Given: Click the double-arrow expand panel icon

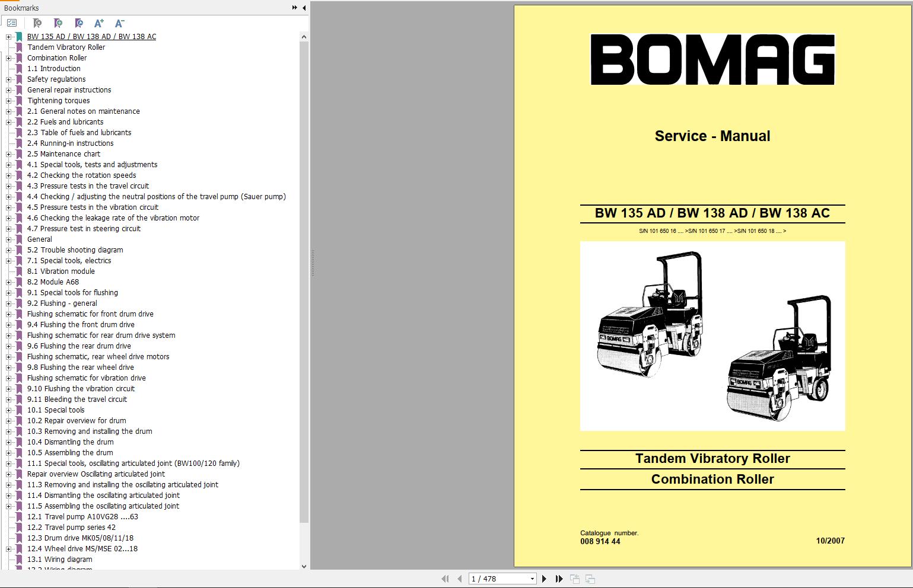Looking at the screenshot, I should click(x=295, y=8).
